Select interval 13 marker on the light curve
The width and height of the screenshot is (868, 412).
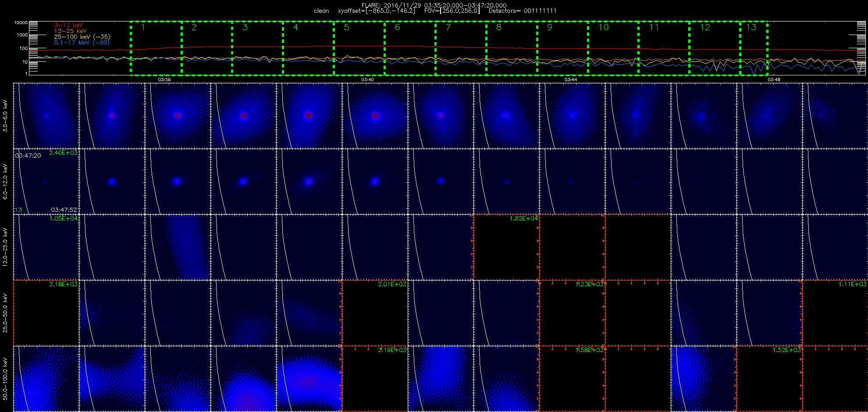pyautogui.click(x=751, y=27)
